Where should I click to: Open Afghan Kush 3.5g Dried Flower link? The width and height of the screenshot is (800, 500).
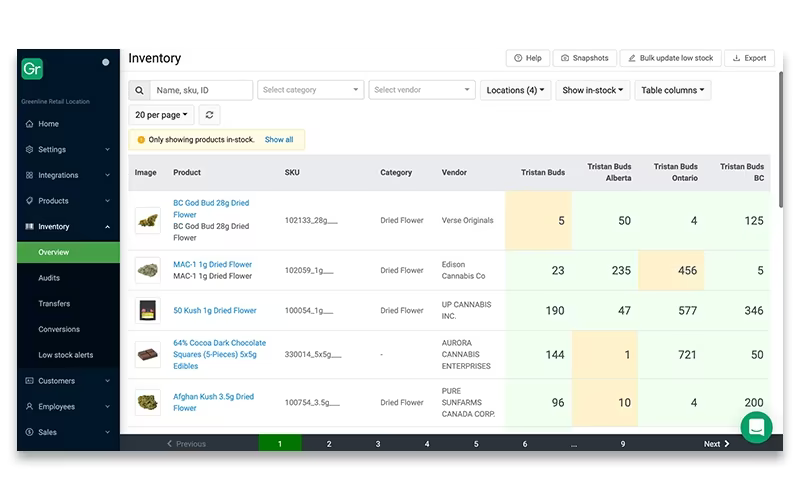click(x=213, y=402)
